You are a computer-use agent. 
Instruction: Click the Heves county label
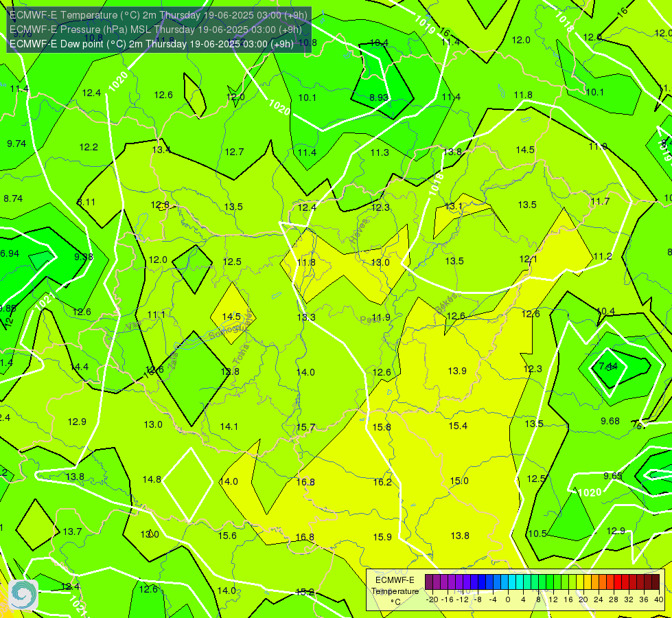point(360,231)
